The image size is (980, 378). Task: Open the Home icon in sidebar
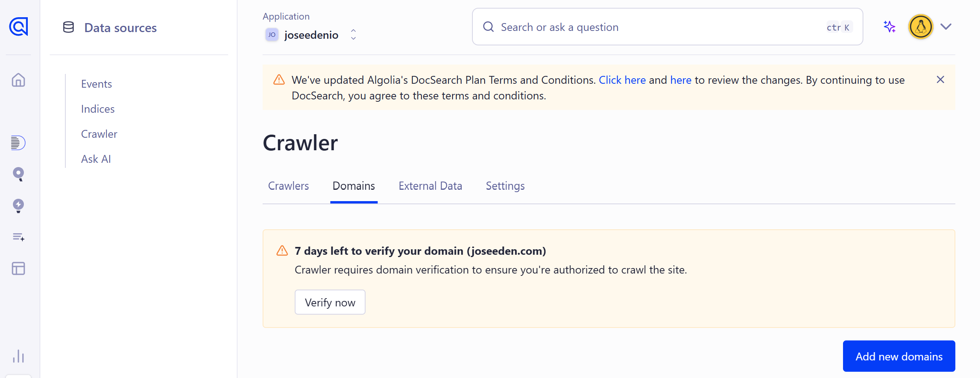[x=18, y=80]
